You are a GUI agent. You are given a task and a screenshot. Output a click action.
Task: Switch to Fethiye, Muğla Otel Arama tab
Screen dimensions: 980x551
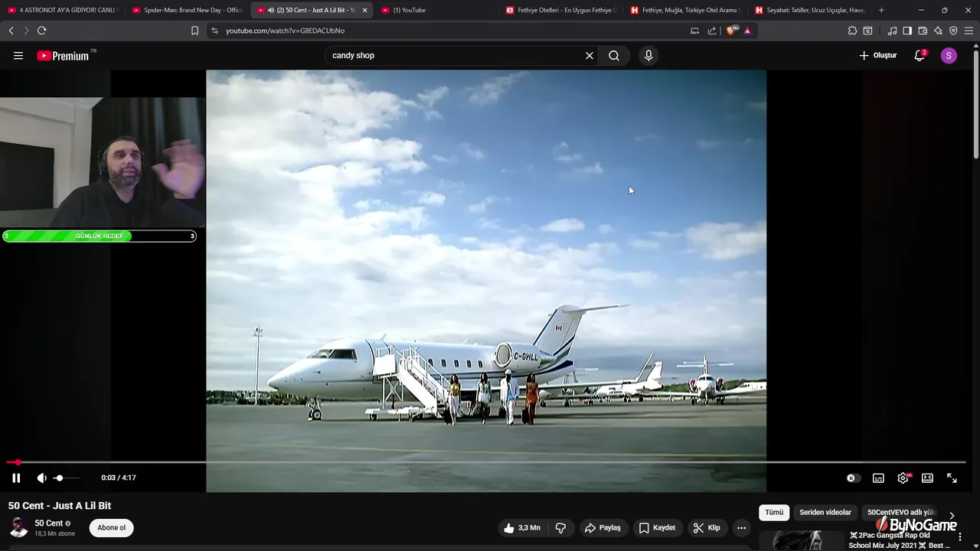686,10
